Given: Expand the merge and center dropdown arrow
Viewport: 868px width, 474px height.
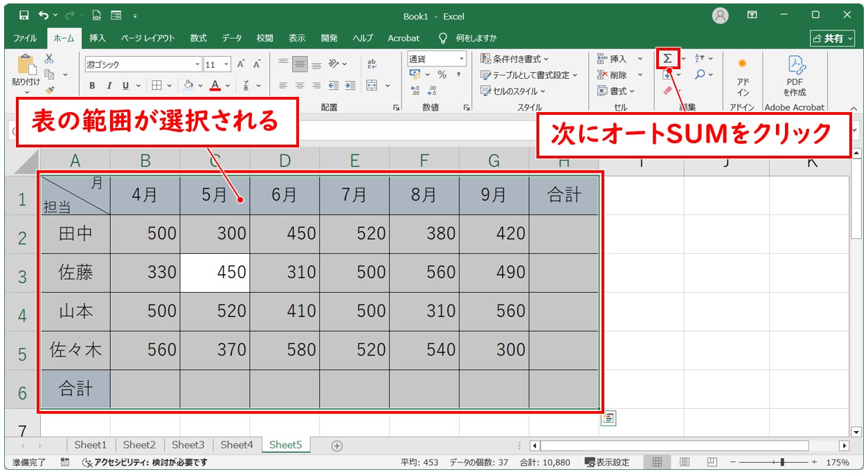Looking at the screenshot, I should tap(388, 86).
